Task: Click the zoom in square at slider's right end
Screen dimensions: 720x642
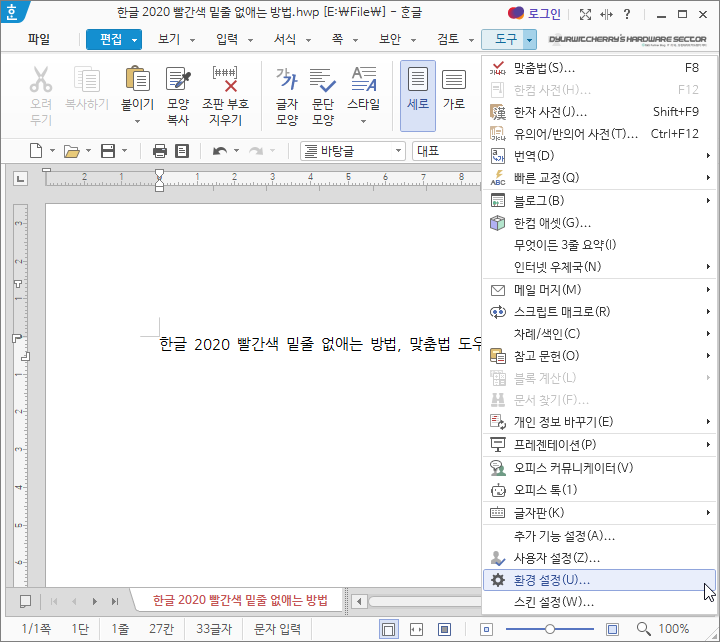Action: pyautogui.click(x=612, y=629)
